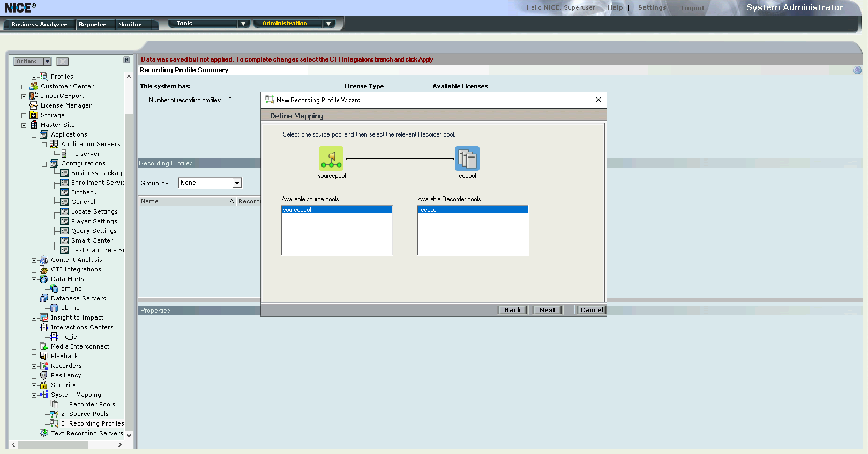Select sourcepool in Available source pools list
The width and height of the screenshot is (868, 454).
(x=336, y=210)
